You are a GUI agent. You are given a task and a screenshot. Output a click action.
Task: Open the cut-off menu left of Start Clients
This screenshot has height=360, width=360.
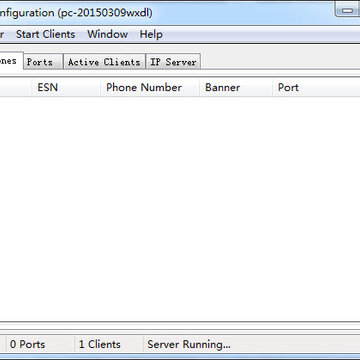tap(2, 34)
